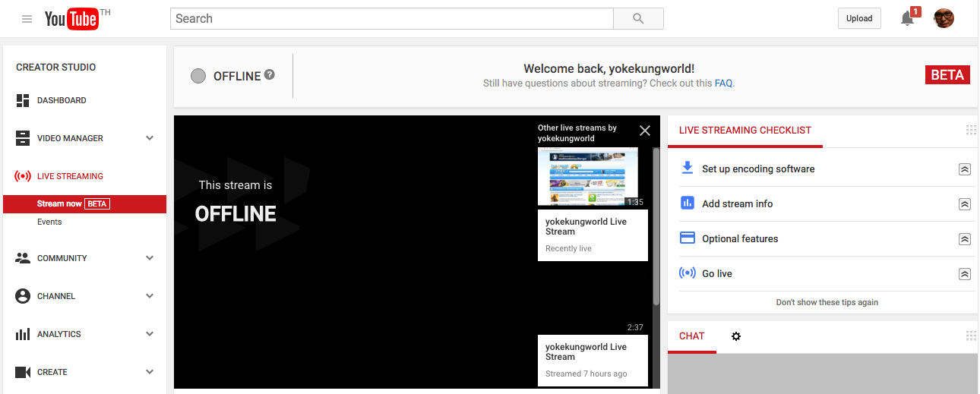The image size is (980, 394).
Task: Collapse the Go live checklist item
Action: [x=965, y=274]
